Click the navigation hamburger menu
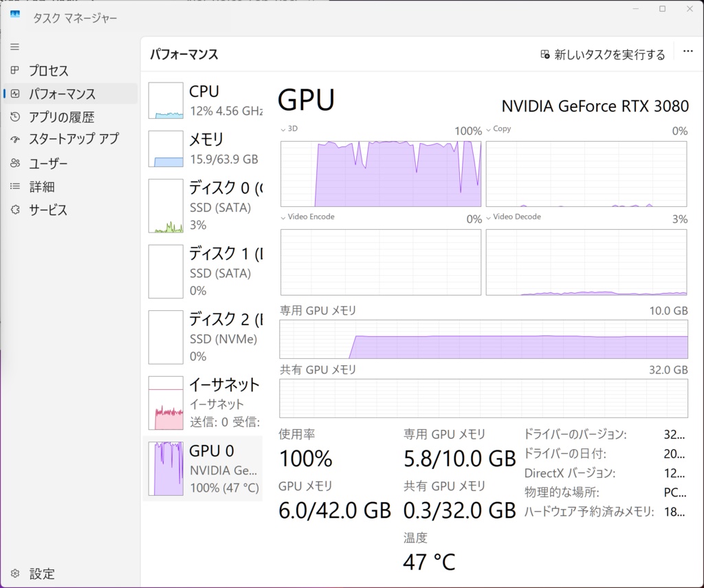The image size is (704, 588). (14, 47)
